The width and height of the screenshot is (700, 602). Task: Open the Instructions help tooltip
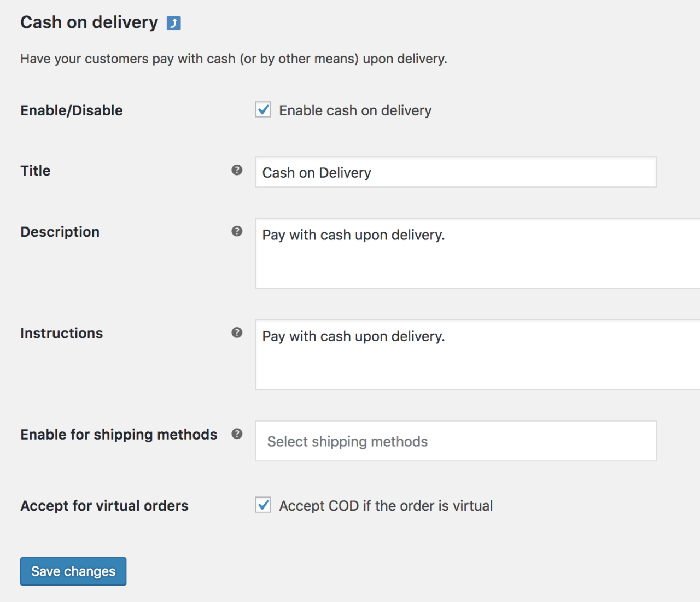pyautogui.click(x=237, y=332)
